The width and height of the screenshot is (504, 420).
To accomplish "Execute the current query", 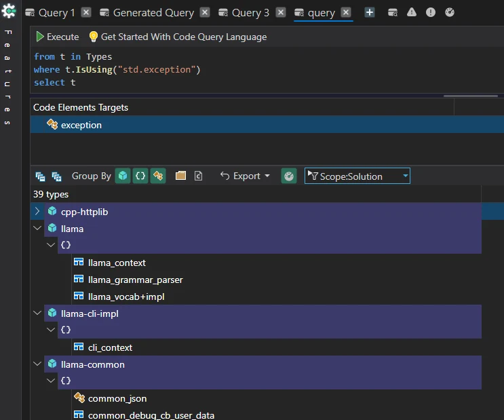I will click(x=57, y=37).
